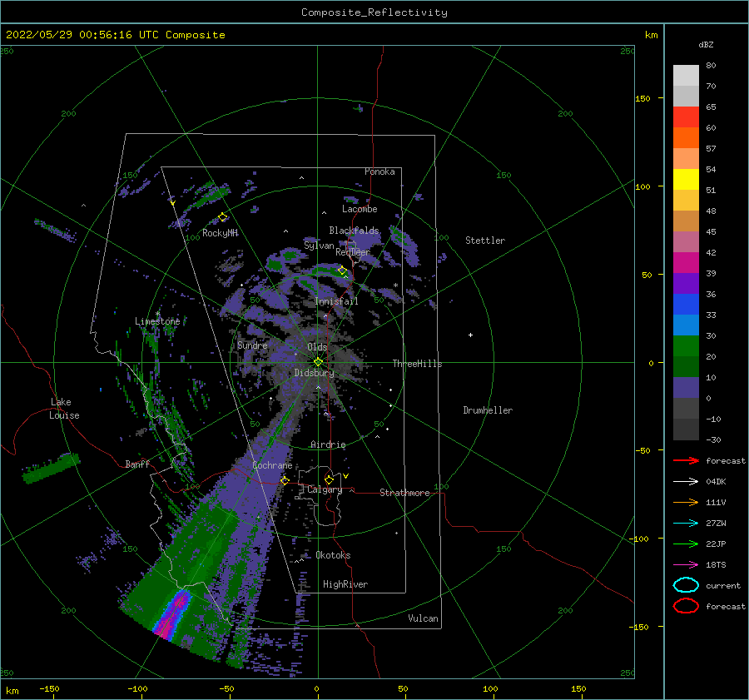Pick the red swatch on dBZ scale
The image size is (749, 700).
click(x=686, y=117)
